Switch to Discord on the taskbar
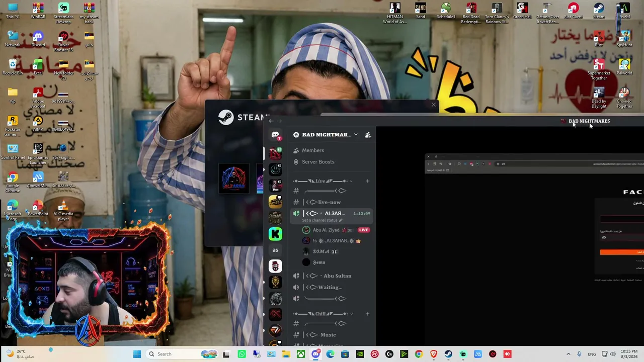Image resolution: width=644 pixels, height=362 pixels. coord(315,354)
